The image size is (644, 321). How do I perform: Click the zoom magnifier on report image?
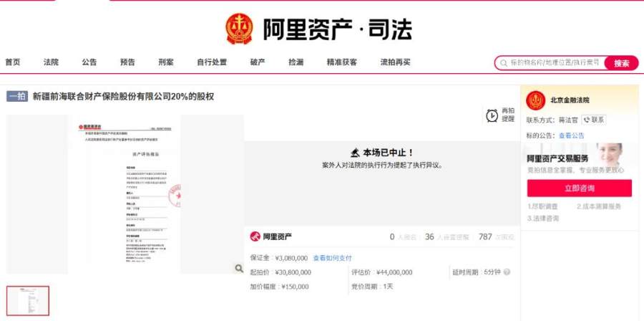tap(239, 269)
